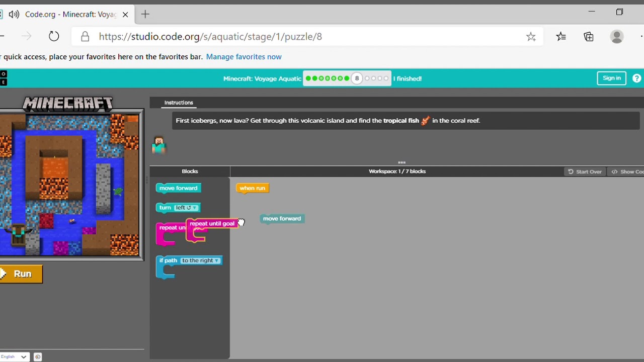This screenshot has width=644, height=362.
Task: Select the when run block
Action: click(x=253, y=188)
